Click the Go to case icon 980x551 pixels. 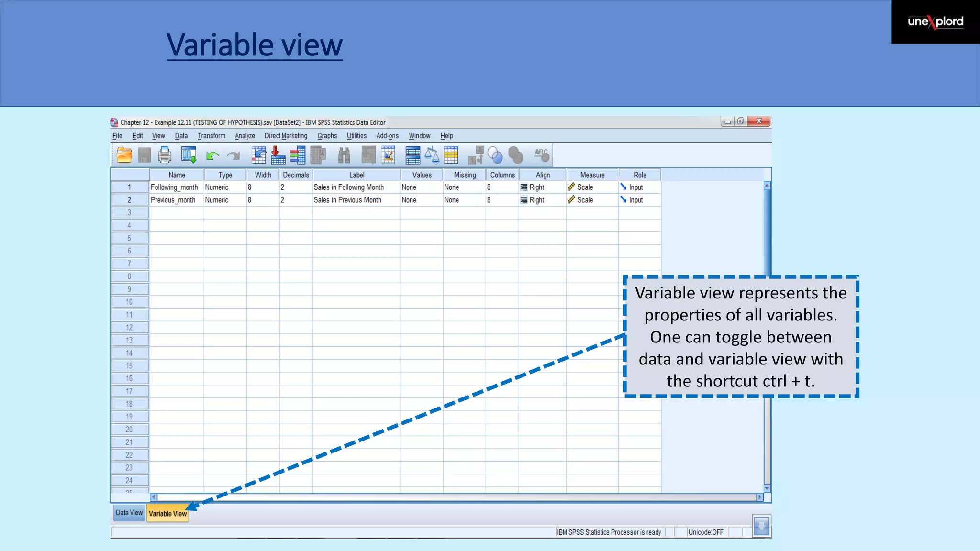coord(258,155)
